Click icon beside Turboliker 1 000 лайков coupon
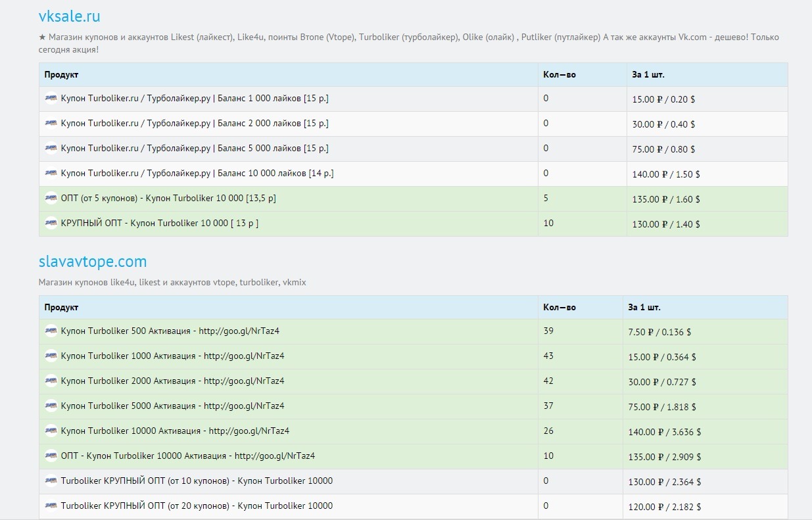The width and height of the screenshot is (812, 520). 51,99
